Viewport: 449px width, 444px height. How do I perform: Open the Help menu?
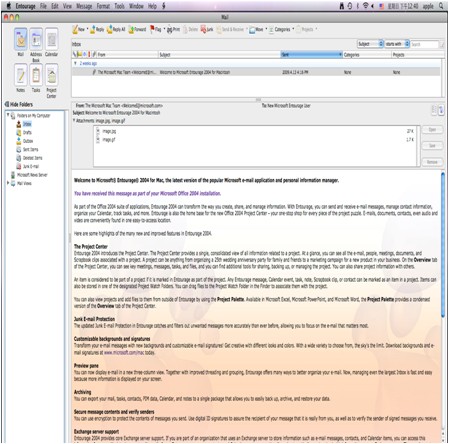click(152, 6)
